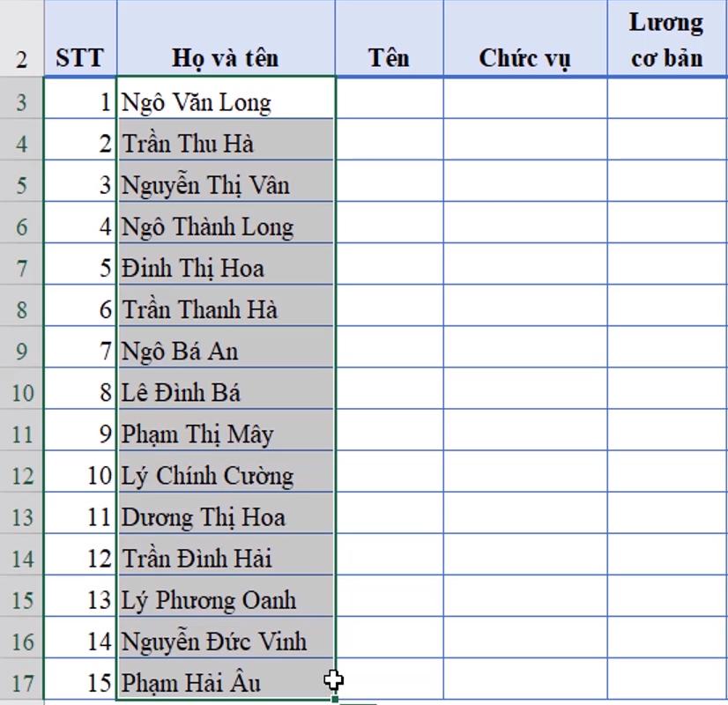This screenshot has height=705, width=728.
Task: Click the Nguyễn Đức Vinh name cell
Action: pos(225,642)
